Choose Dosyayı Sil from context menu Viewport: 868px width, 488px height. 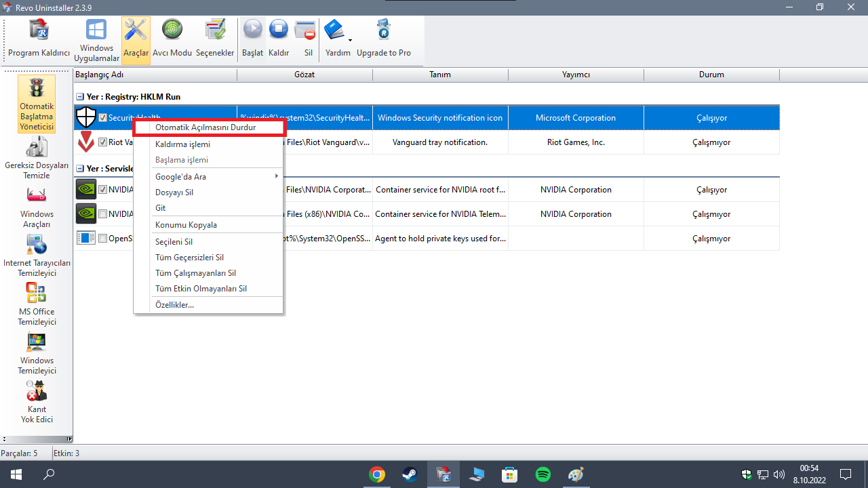tap(208, 192)
